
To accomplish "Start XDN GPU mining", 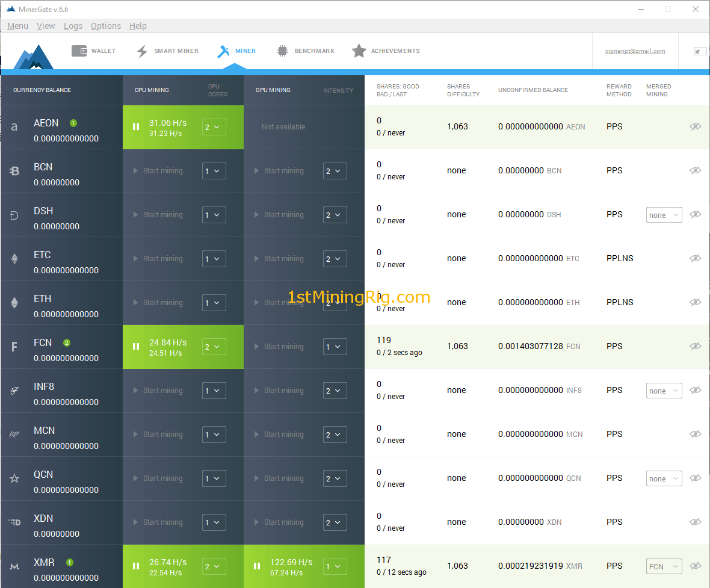I will pyautogui.click(x=279, y=522).
